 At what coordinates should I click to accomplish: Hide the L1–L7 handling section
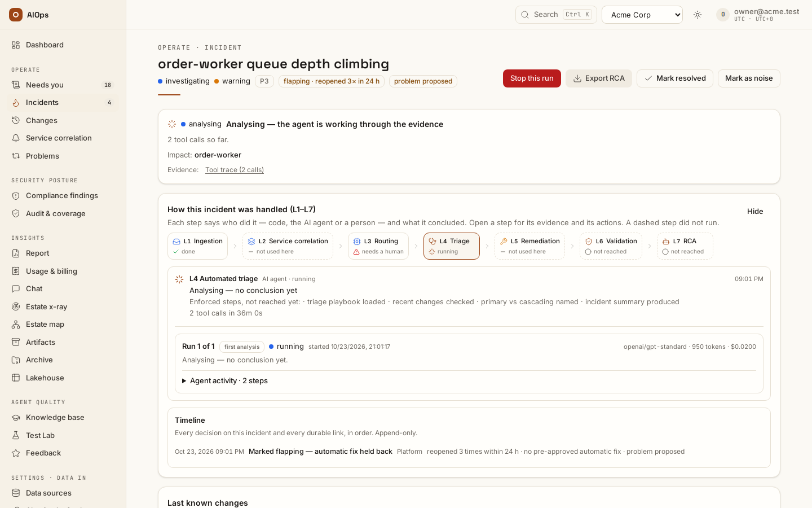755,212
